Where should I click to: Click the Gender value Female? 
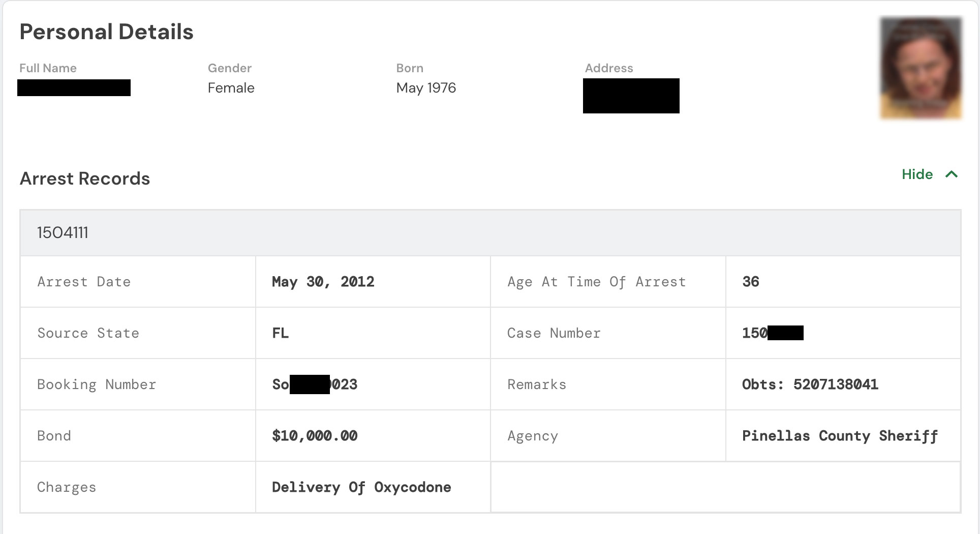[x=231, y=88]
